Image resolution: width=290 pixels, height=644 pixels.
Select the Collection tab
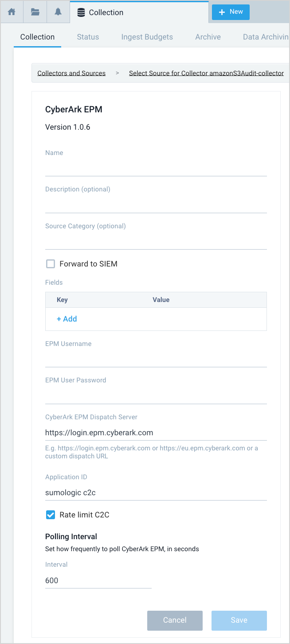pyautogui.click(x=37, y=37)
